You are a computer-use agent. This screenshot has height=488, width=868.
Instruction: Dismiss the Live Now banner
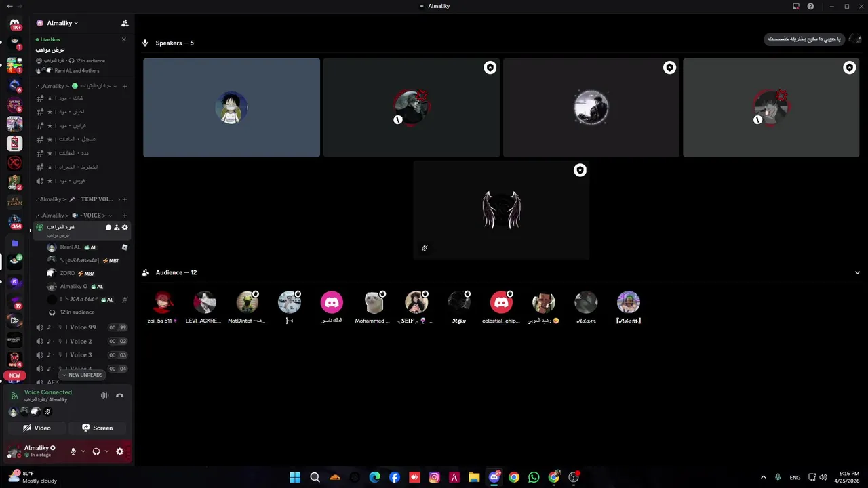coord(123,39)
